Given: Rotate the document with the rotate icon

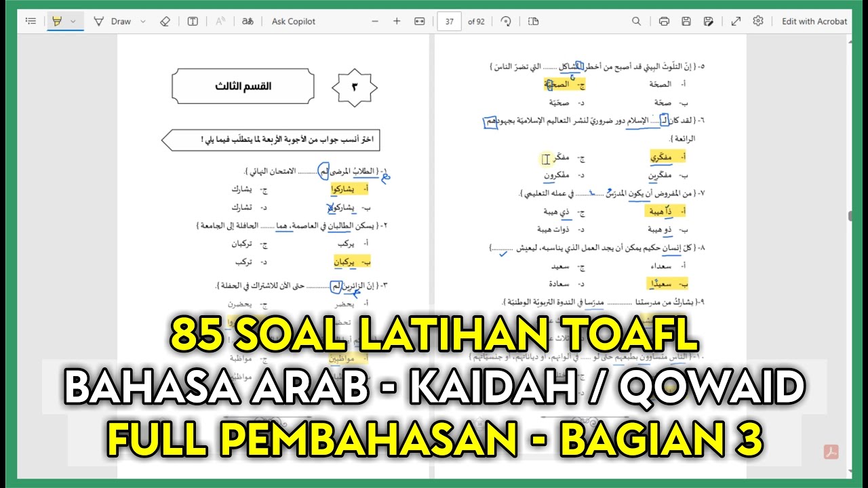Looking at the screenshot, I should (x=505, y=21).
